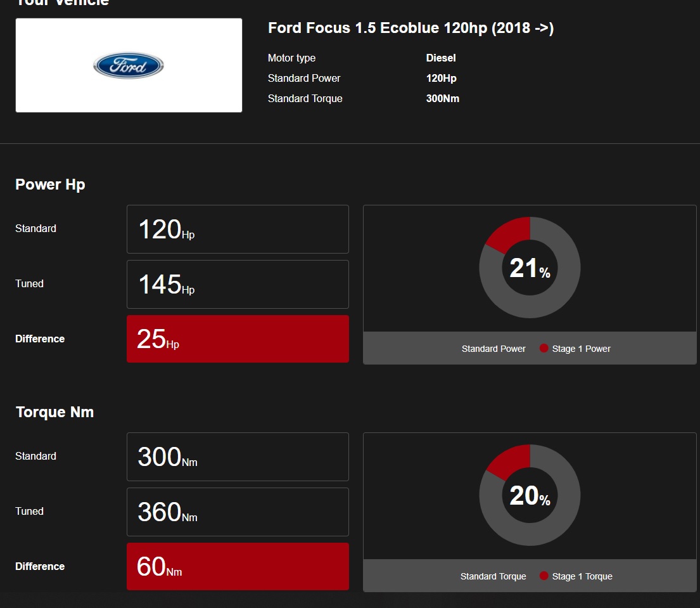700x608 pixels.
Task: Click the red 60Nm difference box
Action: click(238, 566)
